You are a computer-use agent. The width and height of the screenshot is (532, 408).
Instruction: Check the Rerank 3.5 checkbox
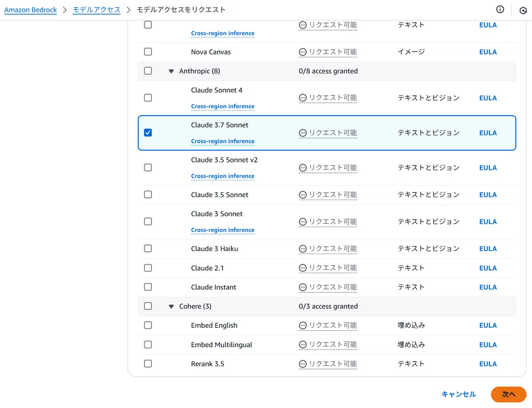148,364
